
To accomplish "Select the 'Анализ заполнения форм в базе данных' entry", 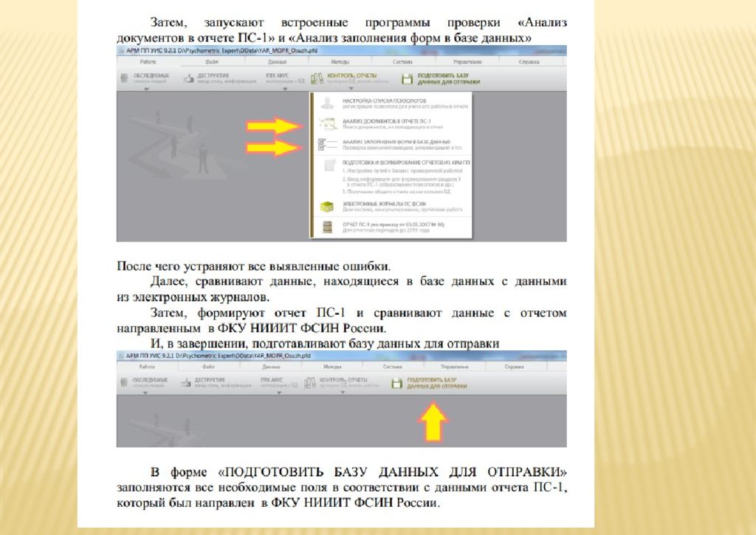I will (x=397, y=140).
